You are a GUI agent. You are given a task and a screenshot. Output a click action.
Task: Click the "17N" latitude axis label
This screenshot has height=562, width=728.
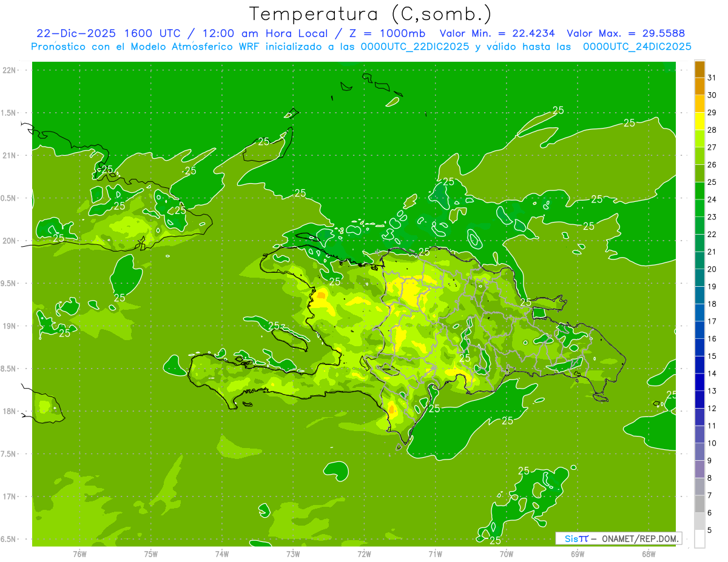pyautogui.click(x=8, y=497)
